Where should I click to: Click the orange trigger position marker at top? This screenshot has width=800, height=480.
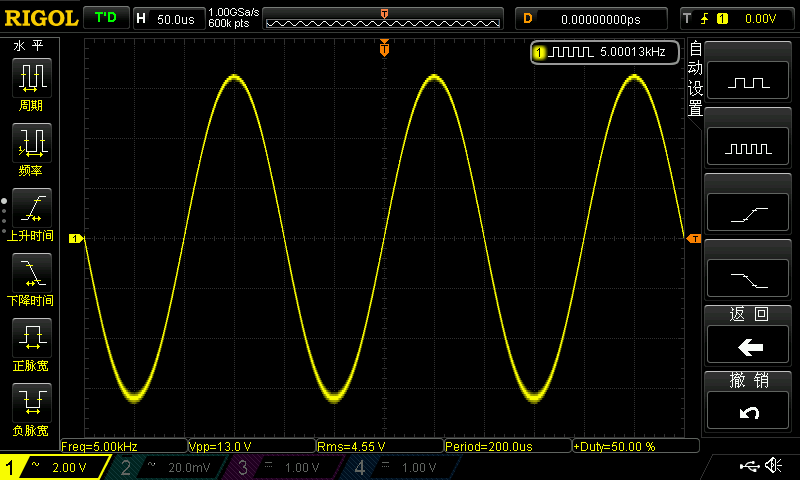coord(384,48)
